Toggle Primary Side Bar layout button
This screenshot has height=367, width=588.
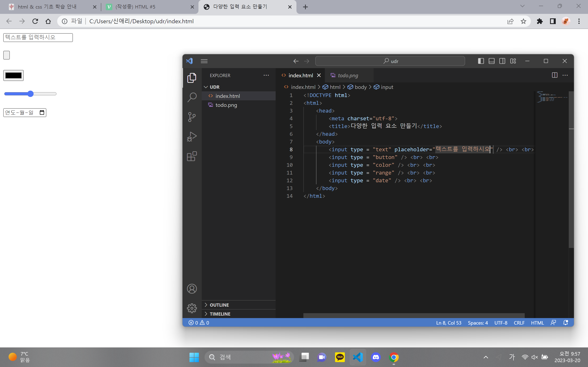coord(481,61)
